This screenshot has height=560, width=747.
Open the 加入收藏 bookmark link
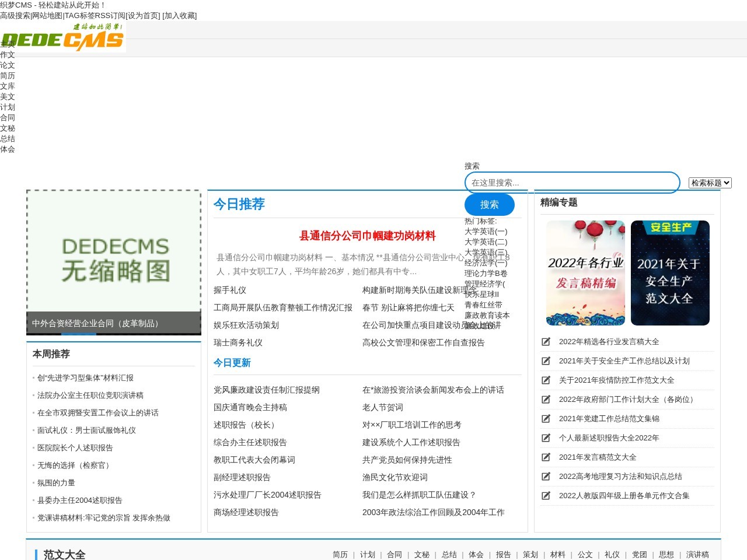pyautogui.click(x=179, y=16)
